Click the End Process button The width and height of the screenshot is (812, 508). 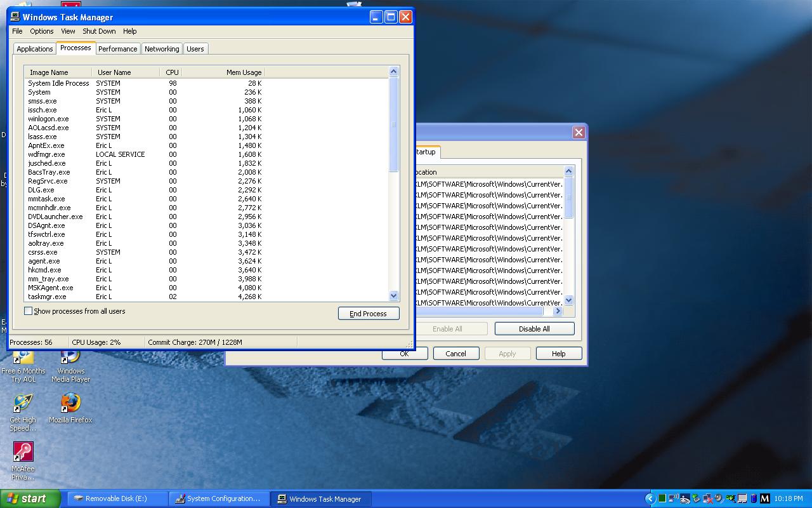click(x=369, y=314)
